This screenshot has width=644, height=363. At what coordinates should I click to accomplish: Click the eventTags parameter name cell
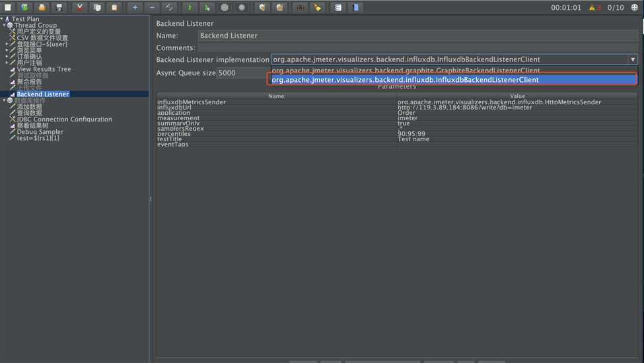tap(276, 145)
